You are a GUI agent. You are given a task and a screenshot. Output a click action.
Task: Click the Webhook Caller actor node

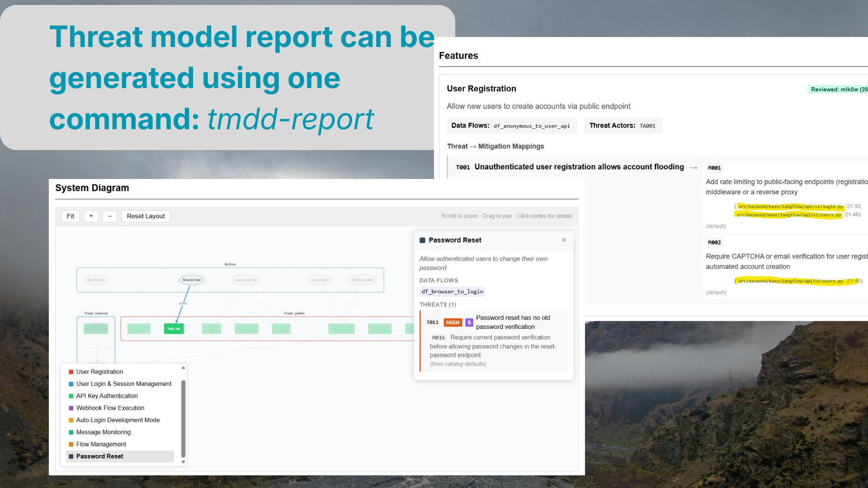[362, 280]
